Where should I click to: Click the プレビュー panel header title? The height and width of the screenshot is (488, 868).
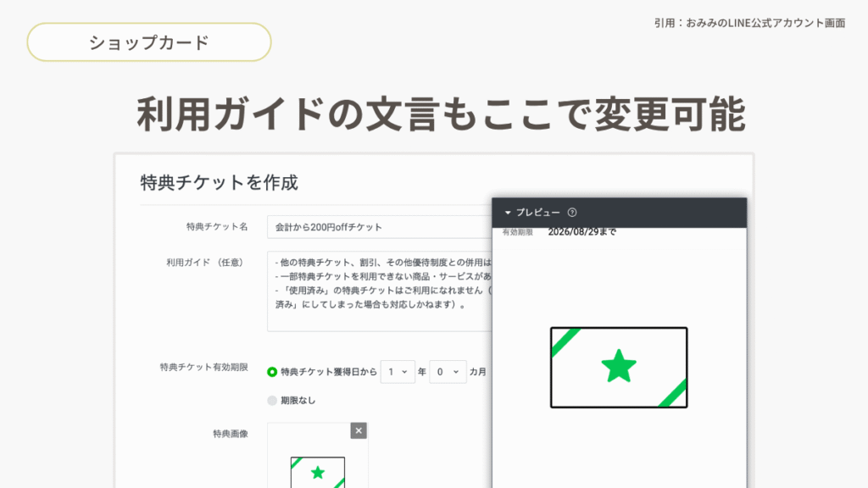(537, 213)
